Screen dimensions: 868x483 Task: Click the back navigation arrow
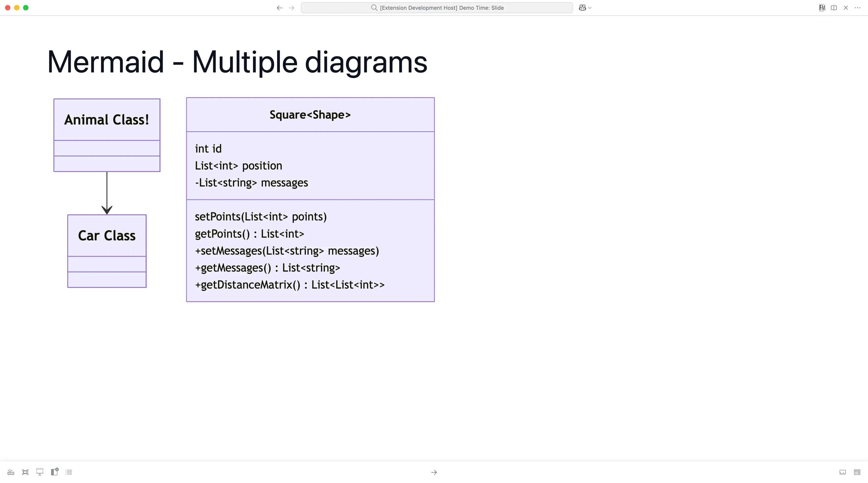(279, 8)
